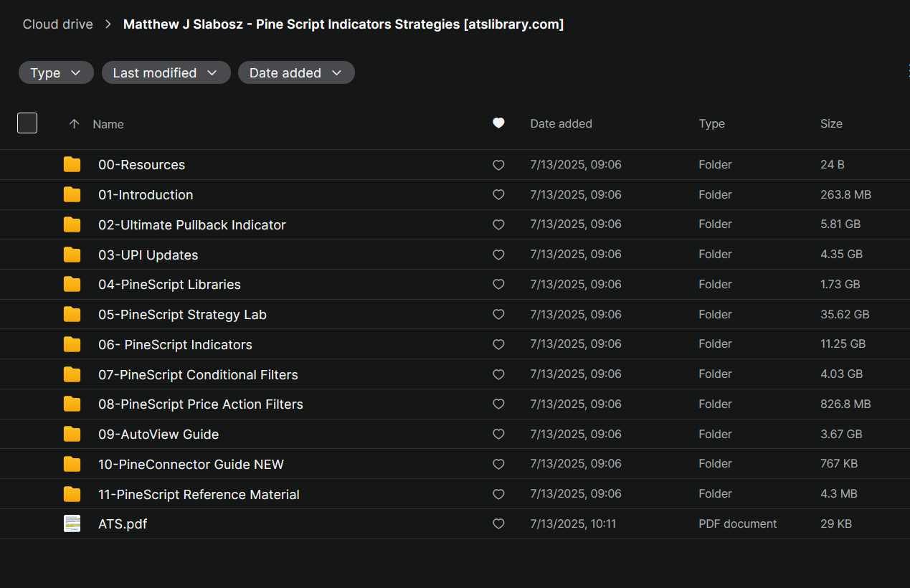Viewport: 910px width, 588px height.
Task: Favorite the 05-PineScript Strategy Lab folder
Action: tap(498, 315)
